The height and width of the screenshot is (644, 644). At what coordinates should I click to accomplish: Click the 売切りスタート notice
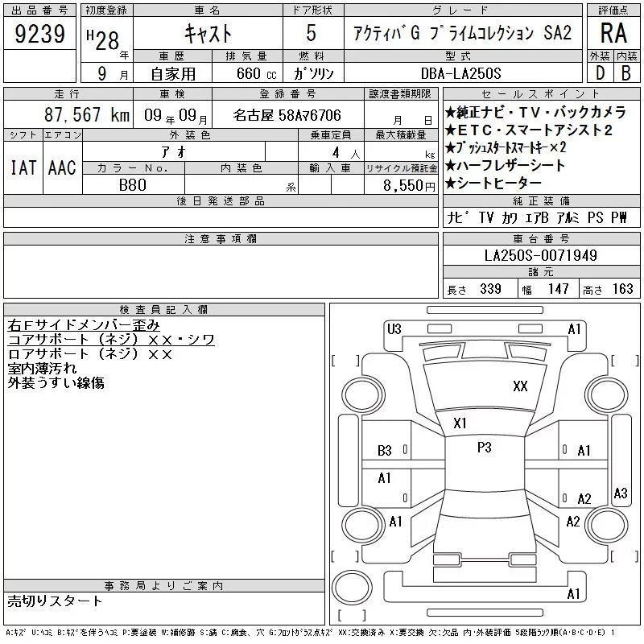[x=55, y=601]
